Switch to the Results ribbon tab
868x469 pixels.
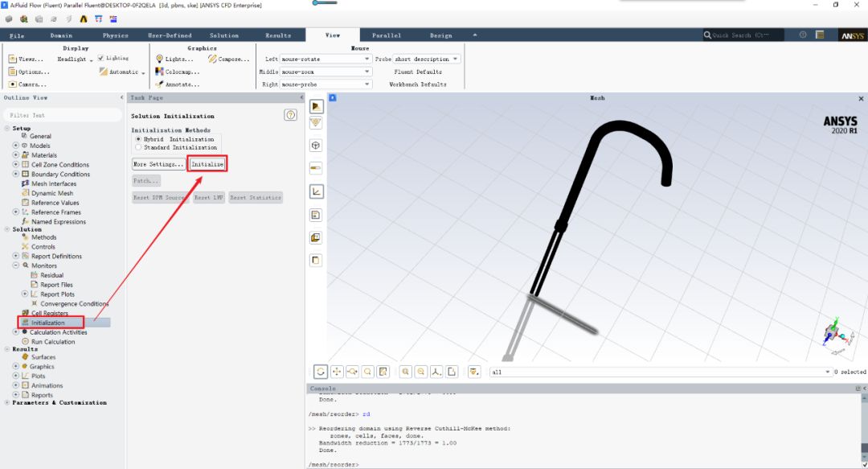click(278, 35)
